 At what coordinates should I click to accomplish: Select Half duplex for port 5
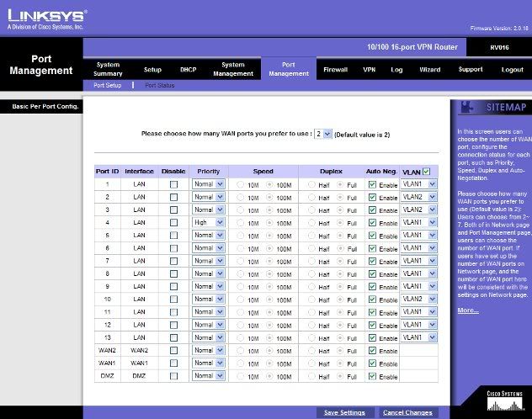311,236
